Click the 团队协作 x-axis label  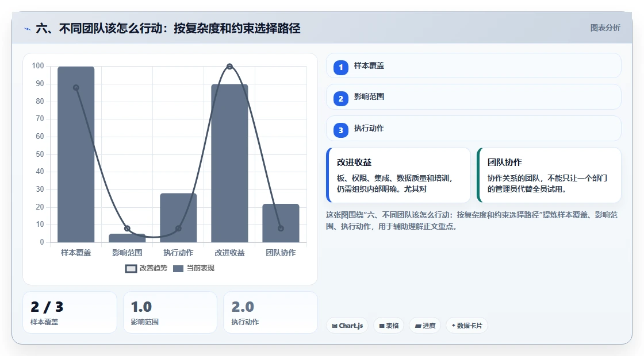pos(281,253)
